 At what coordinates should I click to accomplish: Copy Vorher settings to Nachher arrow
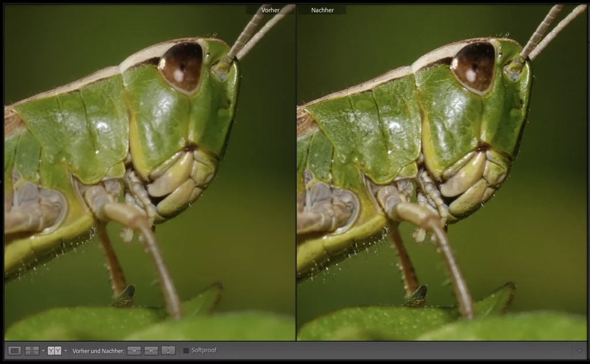tap(134, 350)
